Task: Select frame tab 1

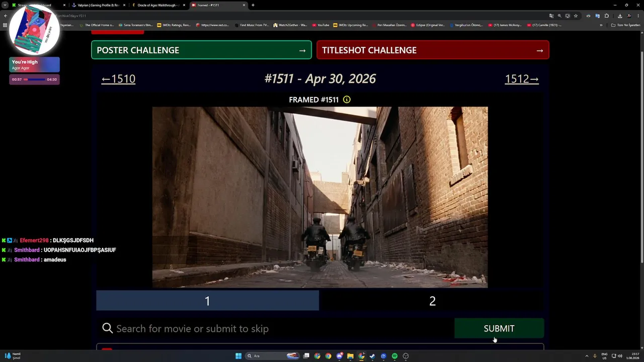Action: (207, 301)
